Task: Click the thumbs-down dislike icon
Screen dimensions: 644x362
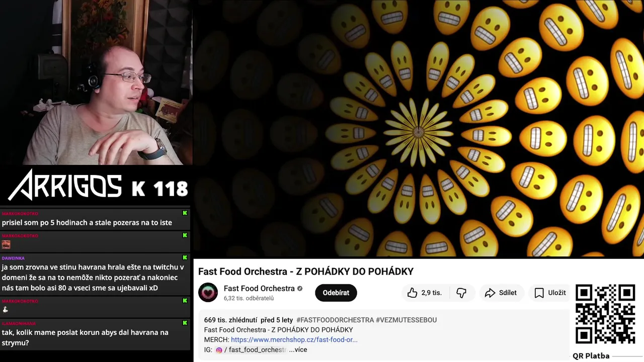Action: click(461, 293)
